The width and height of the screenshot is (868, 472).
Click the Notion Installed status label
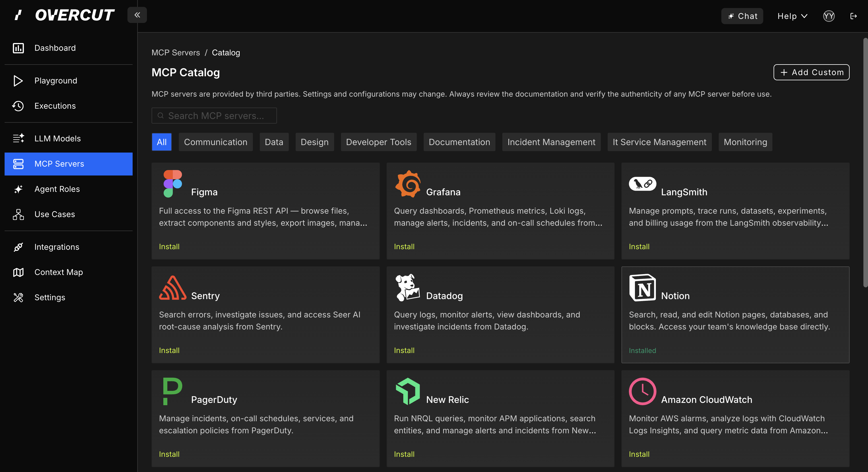(642, 350)
